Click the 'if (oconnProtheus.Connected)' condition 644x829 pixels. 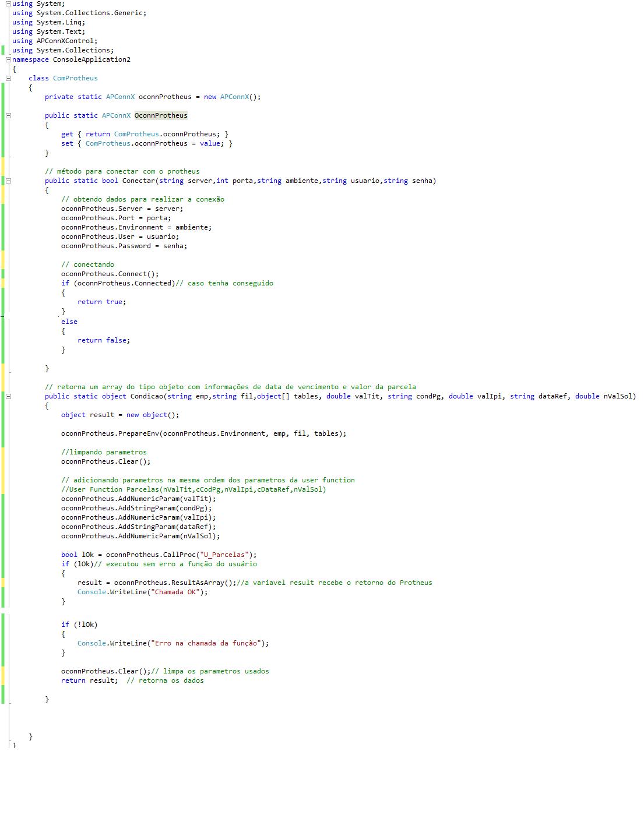pyautogui.click(x=118, y=283)
